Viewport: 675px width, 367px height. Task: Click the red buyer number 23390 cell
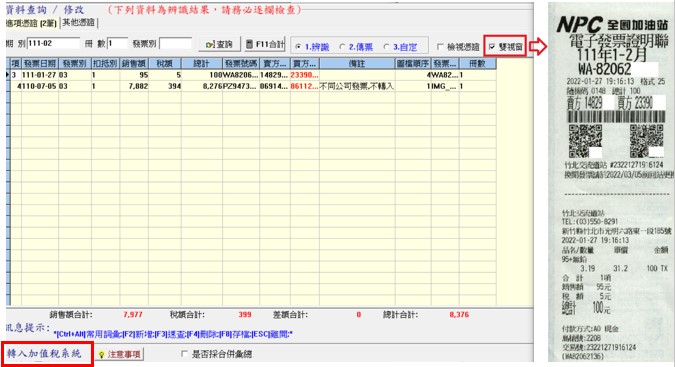(304, 75)
